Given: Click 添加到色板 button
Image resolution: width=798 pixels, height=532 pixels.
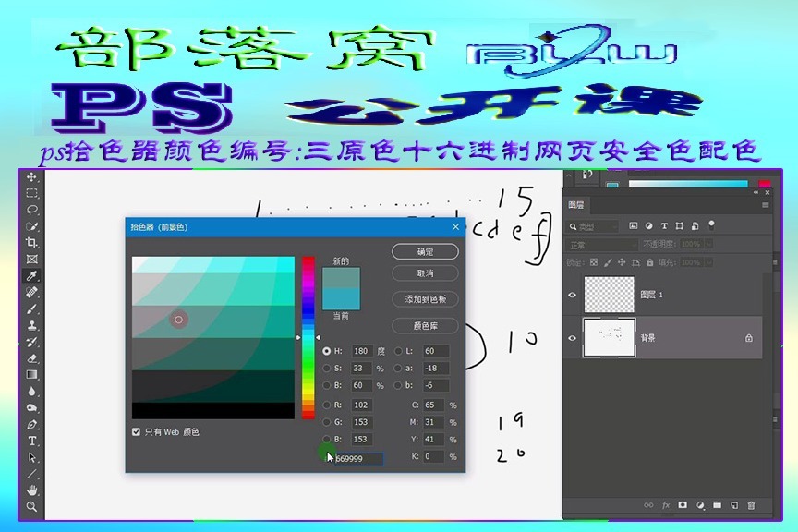Looking at the screenshot, I should (425, 299).
